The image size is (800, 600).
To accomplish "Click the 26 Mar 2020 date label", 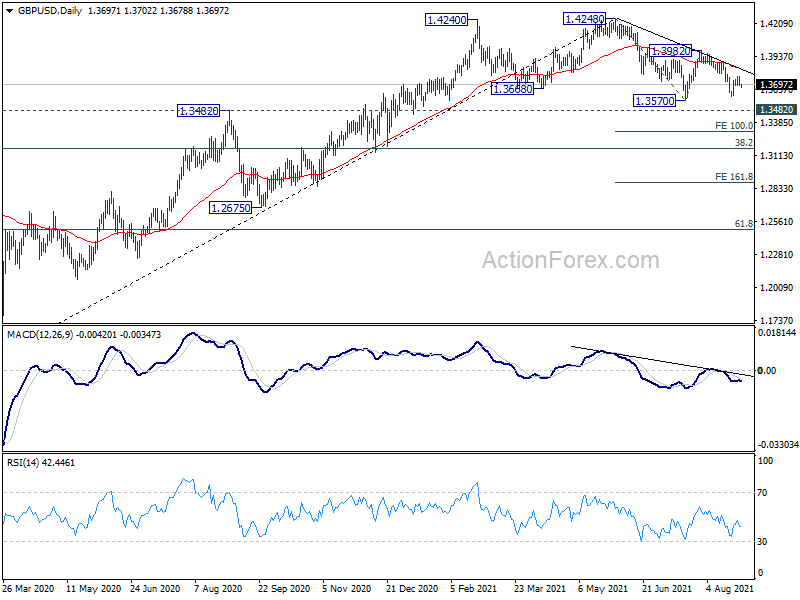I will pos(29,589).
